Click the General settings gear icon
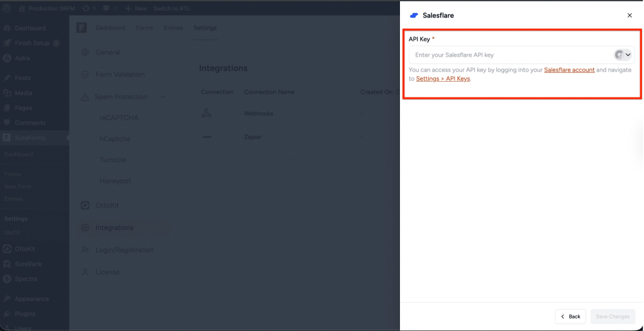 click(85, 52)
